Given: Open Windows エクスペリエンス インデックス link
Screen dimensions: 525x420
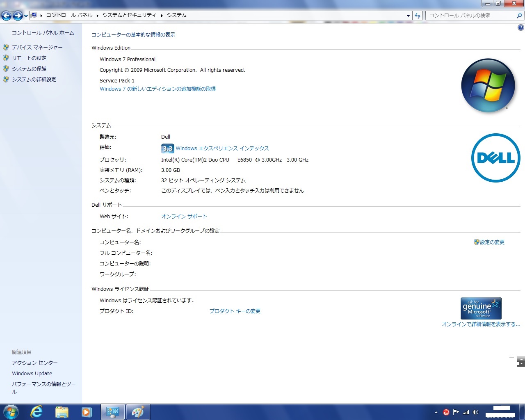Looking at the screenshot, I should point(222,148).
